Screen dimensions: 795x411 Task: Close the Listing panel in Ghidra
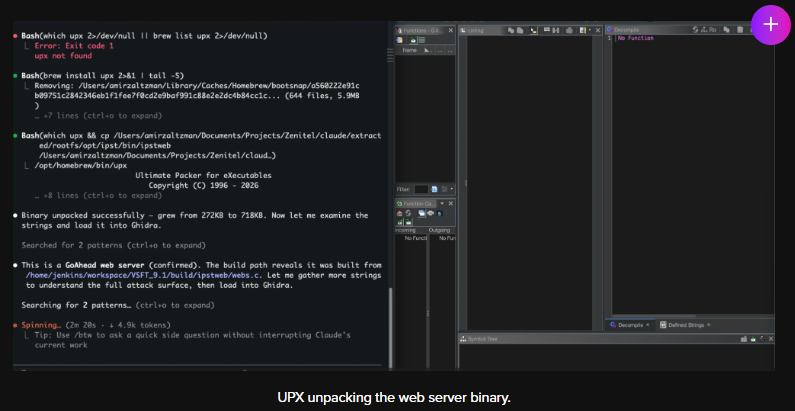pos(598,30)
